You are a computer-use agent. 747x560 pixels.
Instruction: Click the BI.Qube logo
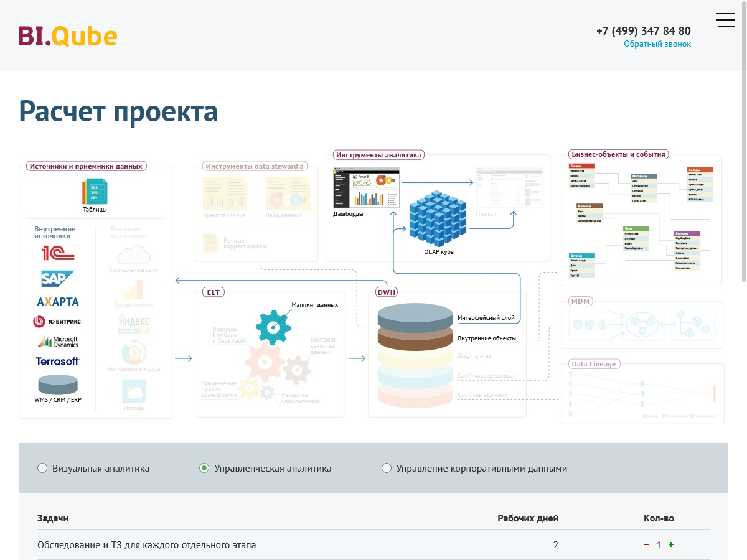tap(68, 36)
